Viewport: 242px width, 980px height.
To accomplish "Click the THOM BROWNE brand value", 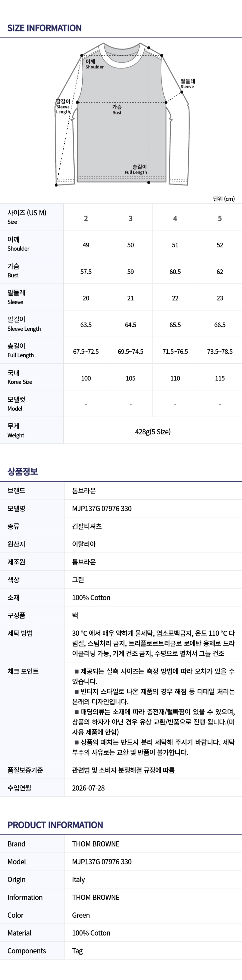I will click(x=96, y=844).
